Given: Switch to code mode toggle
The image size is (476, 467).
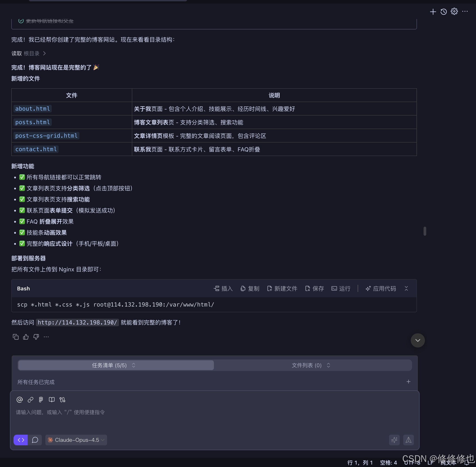Looking at the screenshot, I should point(21,440).
